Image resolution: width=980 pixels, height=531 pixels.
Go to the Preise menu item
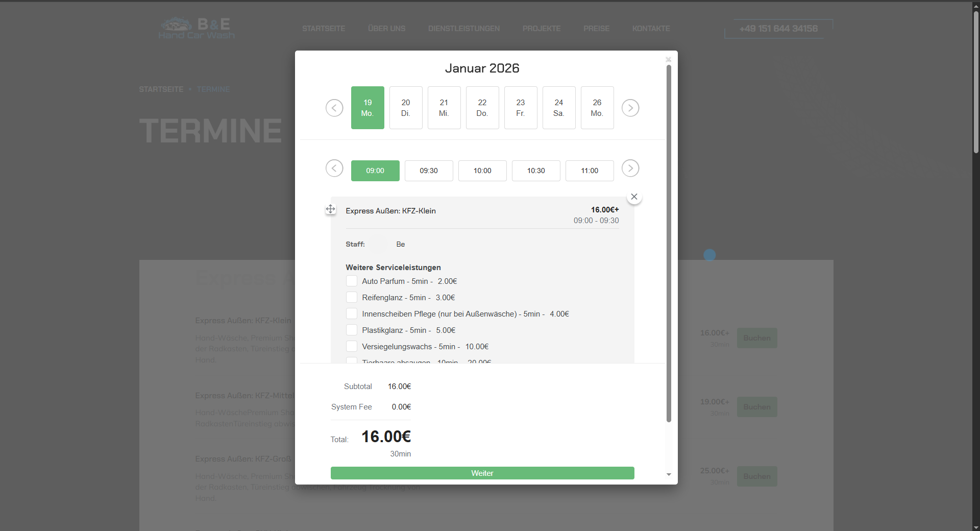click(596, 29)
